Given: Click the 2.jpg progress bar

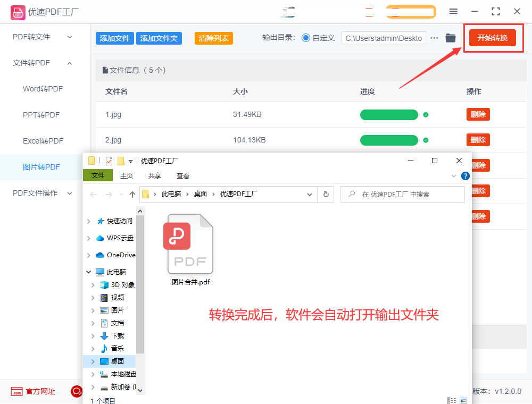Looking at the screenshot, I should 389,140.
